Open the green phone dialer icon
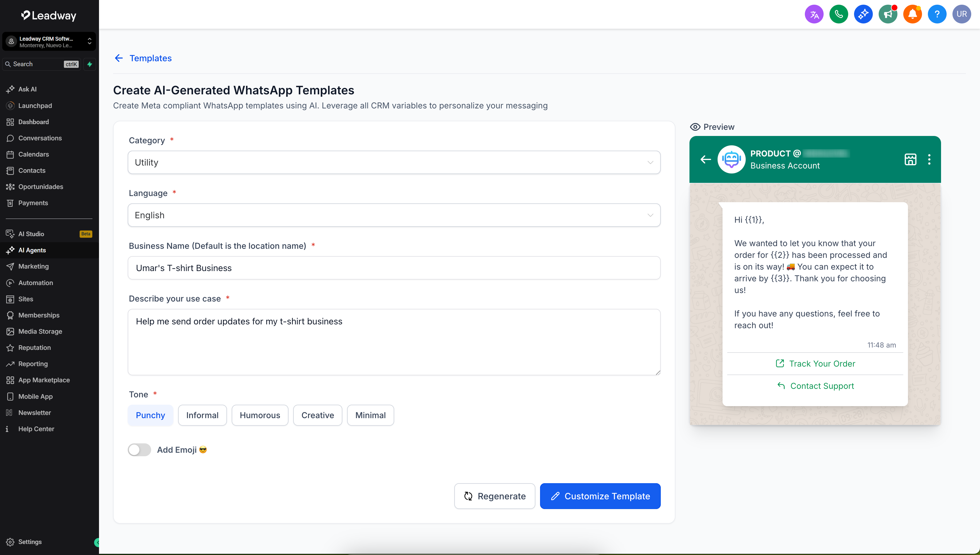 click(x=838, y=14)
